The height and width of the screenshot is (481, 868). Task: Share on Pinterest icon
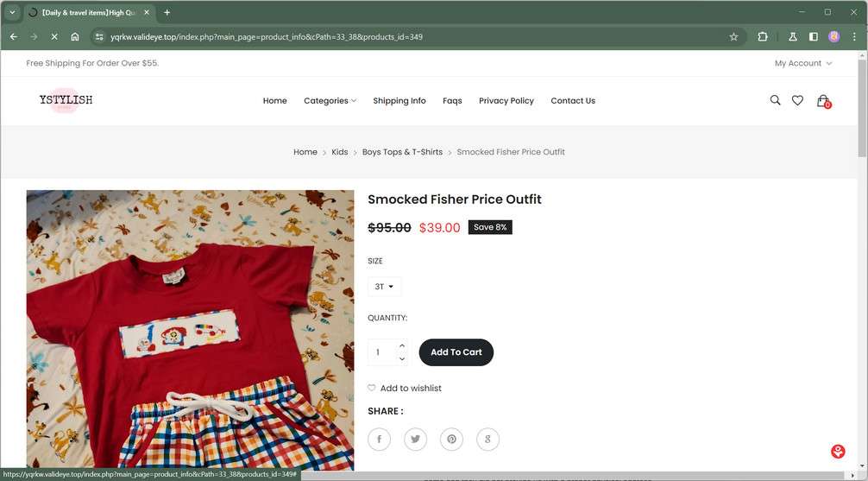point(451,439)
